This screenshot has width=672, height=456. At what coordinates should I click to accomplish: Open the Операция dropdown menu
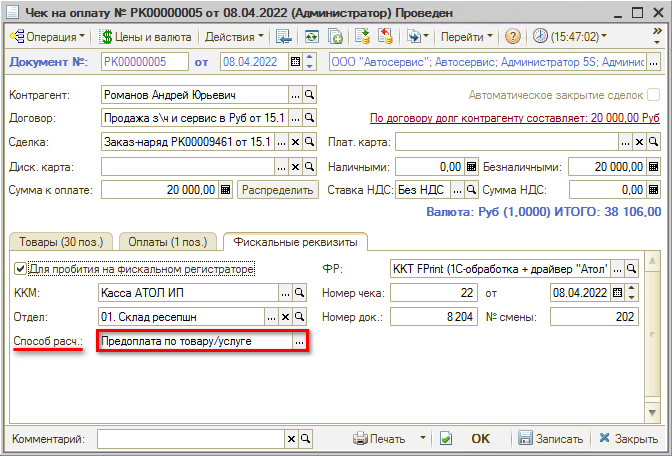coord(46,36)
